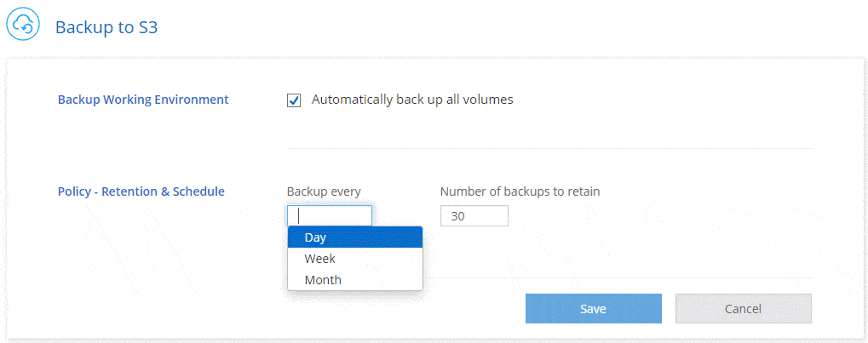Select the value 30 in the retain box

click(457, 216)
